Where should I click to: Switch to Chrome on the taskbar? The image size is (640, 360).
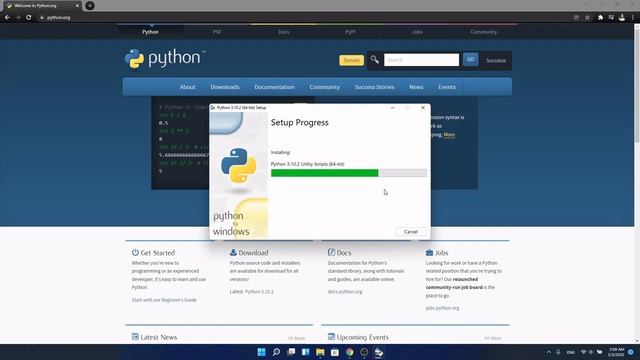[x=349, y=352]
